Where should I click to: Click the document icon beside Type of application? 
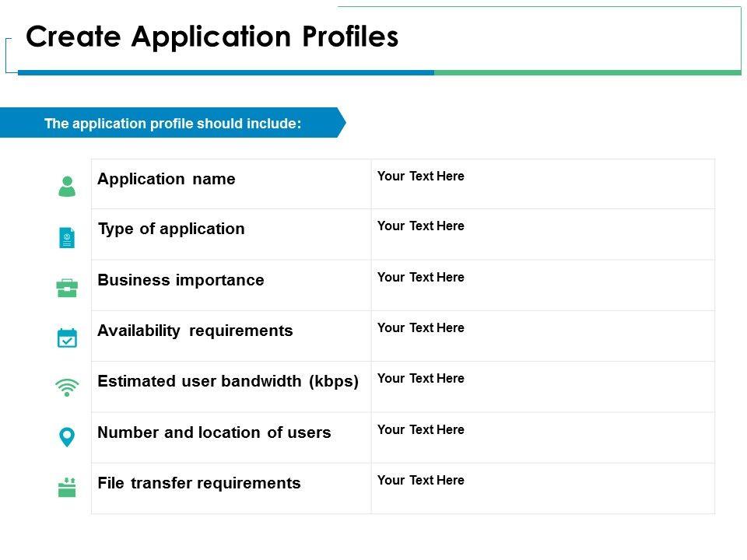pos(67,237)
